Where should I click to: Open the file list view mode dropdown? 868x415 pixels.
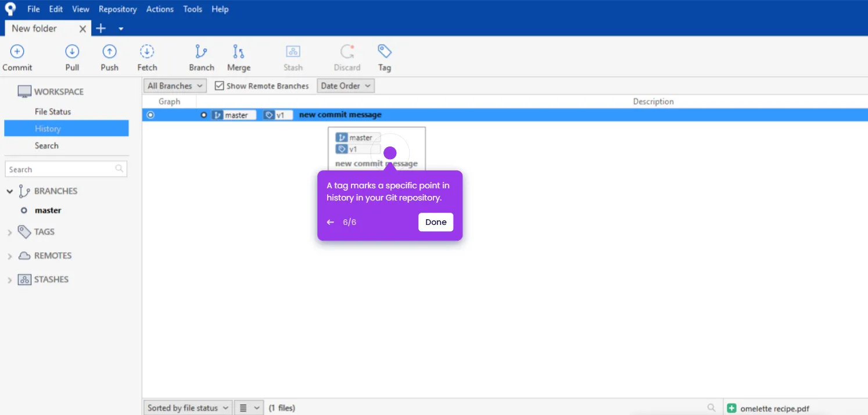[249, 408]
